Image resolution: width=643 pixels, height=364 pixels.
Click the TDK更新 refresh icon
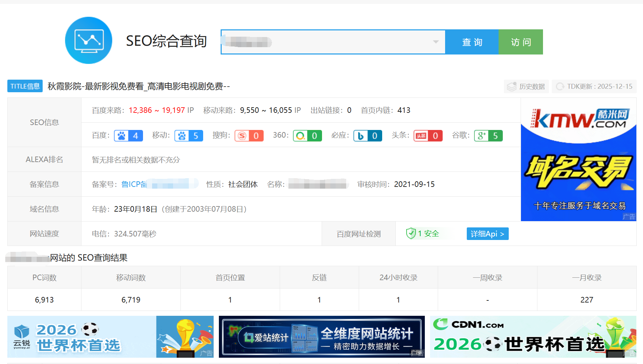pos(560,86)
